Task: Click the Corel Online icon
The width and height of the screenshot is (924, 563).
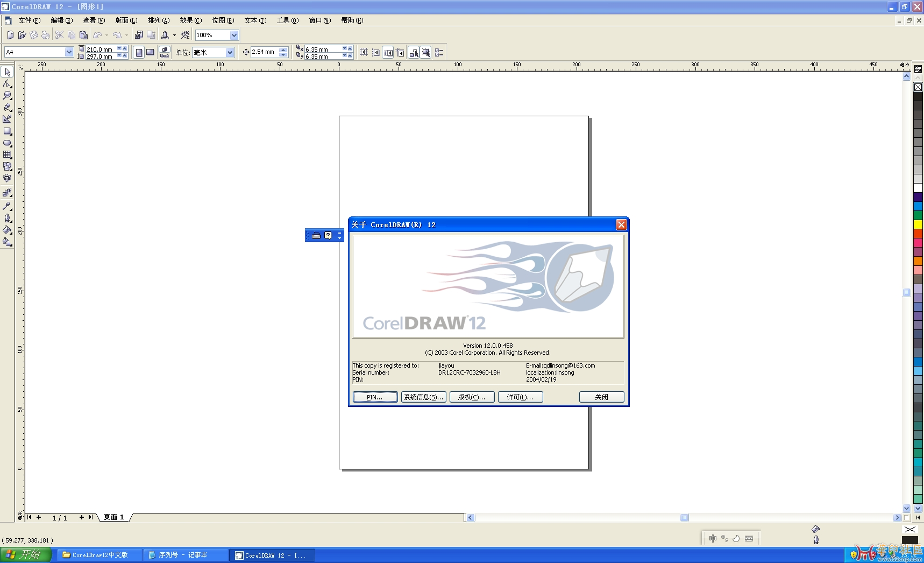Action: point(186,35)
